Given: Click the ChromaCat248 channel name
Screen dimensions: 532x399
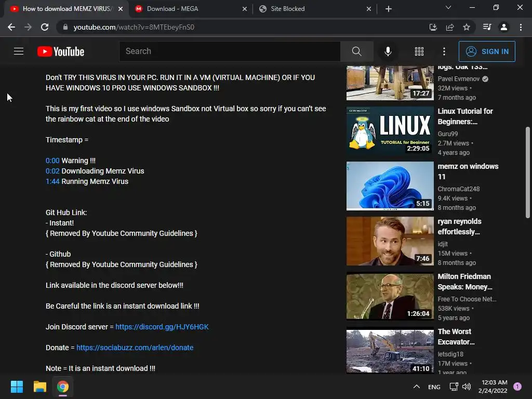Looking at the screenshot, I should 458,189.
